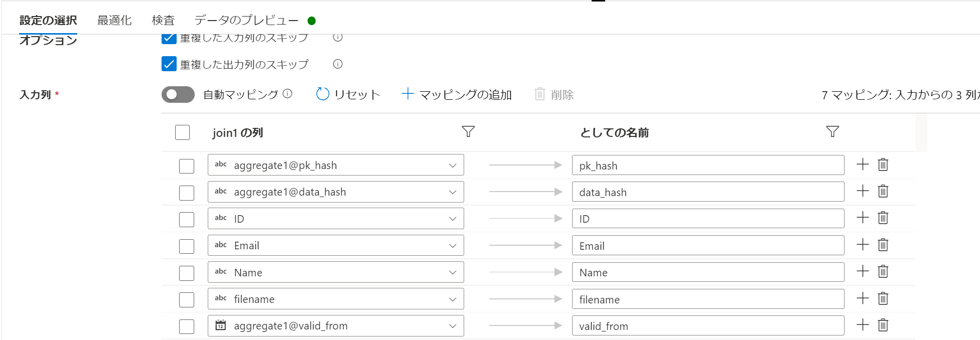Click the trash icon on valid_from row
Screen dimensions: 980x340
point(883,325)
